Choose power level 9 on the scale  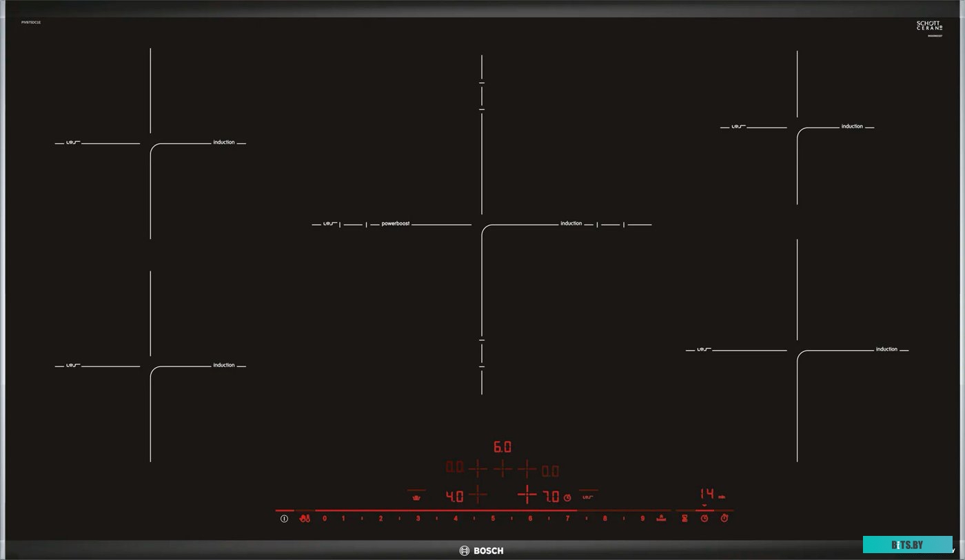(642, 518)
